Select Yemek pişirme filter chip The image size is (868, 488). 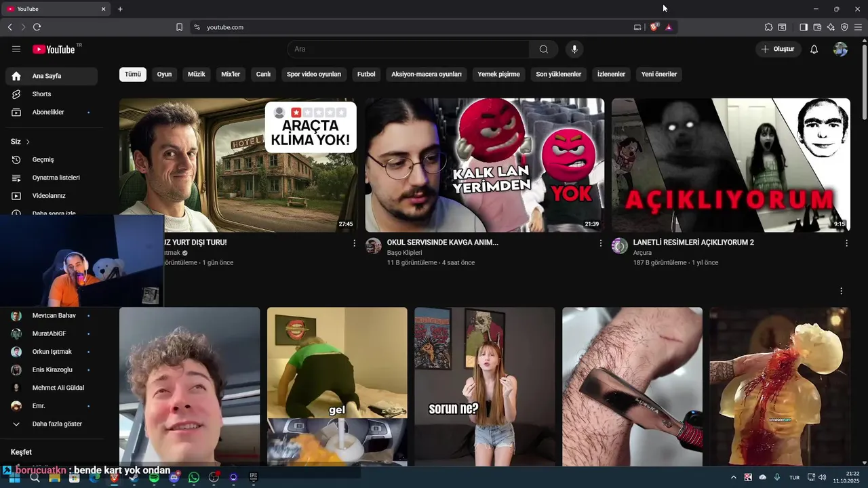pos(498,74)
